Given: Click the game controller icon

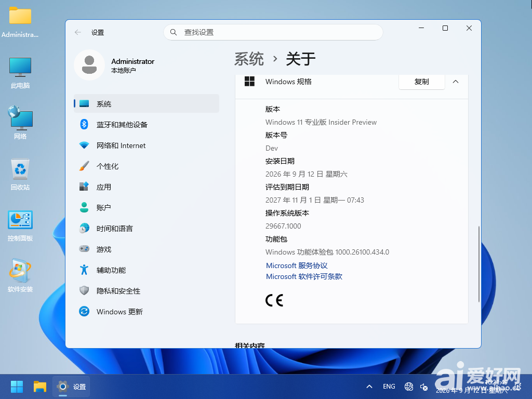Looking at the screenshot, I should 84,249.
